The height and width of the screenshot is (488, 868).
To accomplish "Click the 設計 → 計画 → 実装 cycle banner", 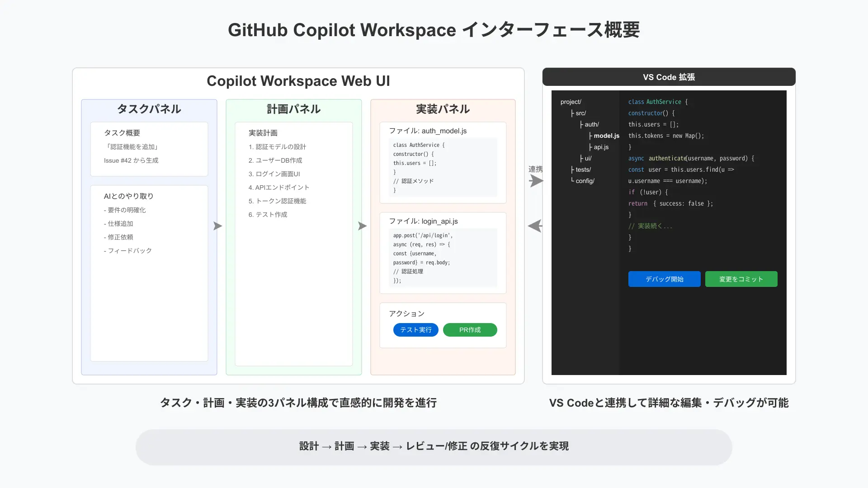I will pos(434,446).
